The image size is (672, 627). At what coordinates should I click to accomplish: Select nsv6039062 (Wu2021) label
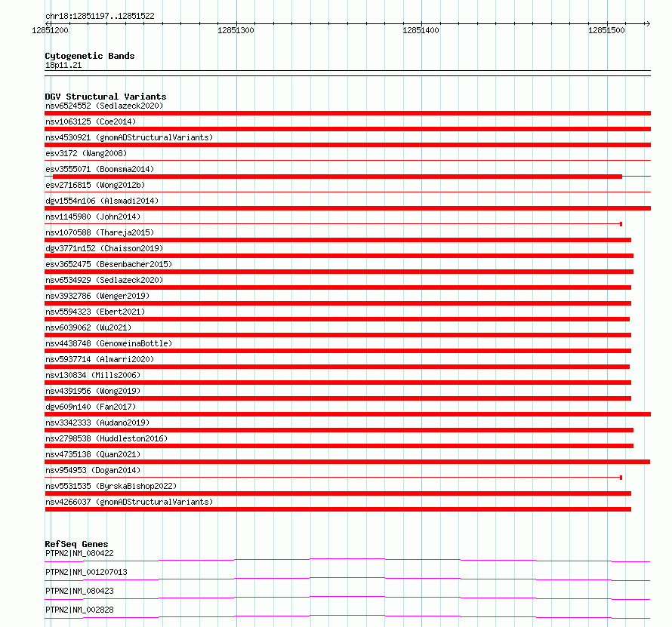pyautogui.click(x=88, y=327)
